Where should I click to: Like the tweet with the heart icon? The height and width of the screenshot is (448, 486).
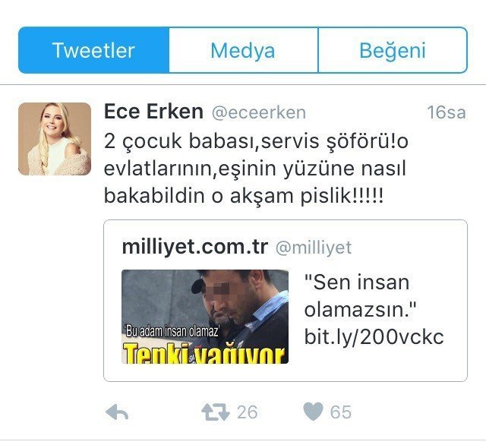point(313,412)
